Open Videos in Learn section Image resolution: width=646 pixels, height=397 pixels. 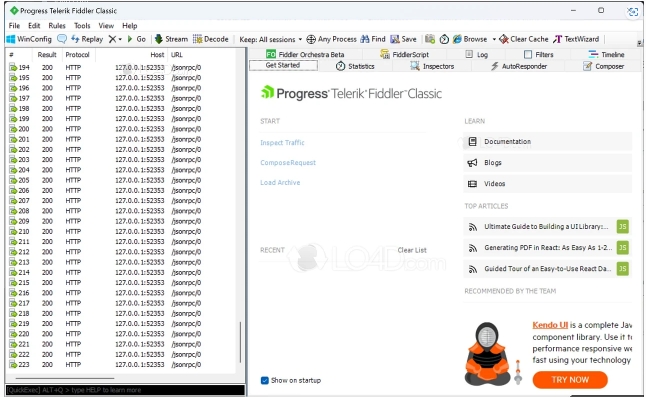pos(548,184)
